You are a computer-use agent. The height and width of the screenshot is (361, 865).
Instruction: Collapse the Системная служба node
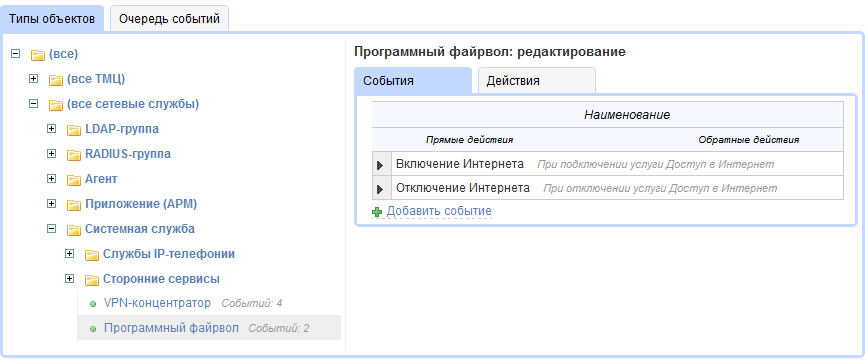coord(51,228)
